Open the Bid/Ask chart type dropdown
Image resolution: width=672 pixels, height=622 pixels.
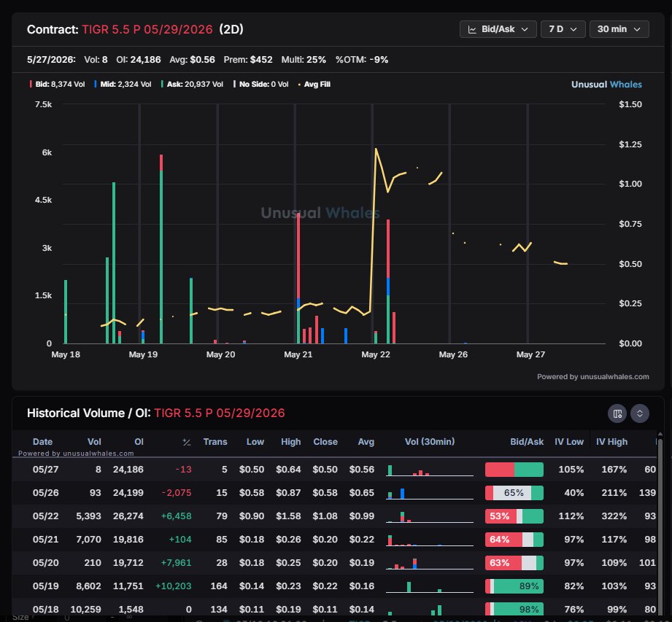pos(498,29)
